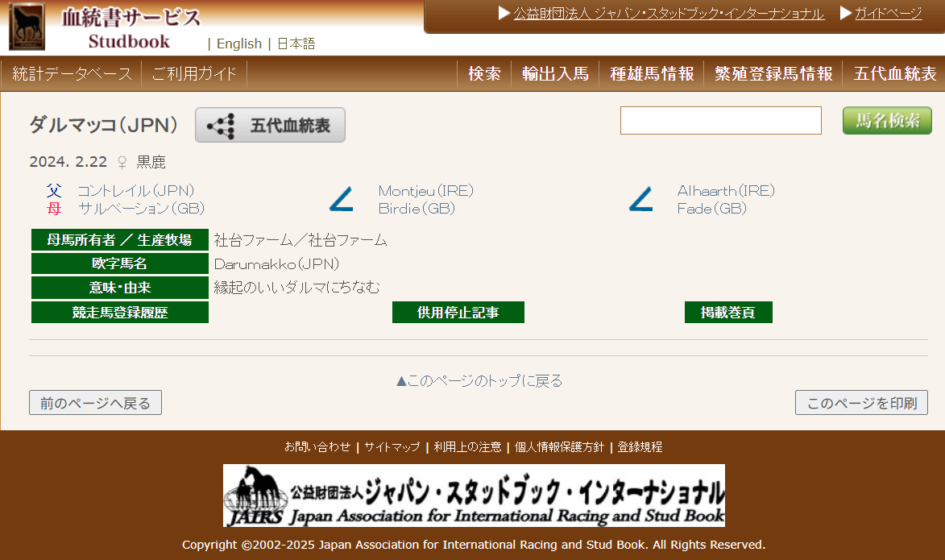Open Alhaarth (IRE) link
945x560 pixels.
point(726,191)
